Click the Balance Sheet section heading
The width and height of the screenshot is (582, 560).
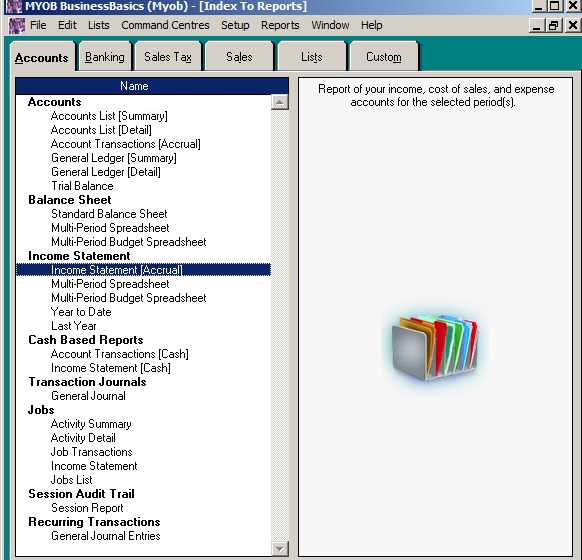70,200
